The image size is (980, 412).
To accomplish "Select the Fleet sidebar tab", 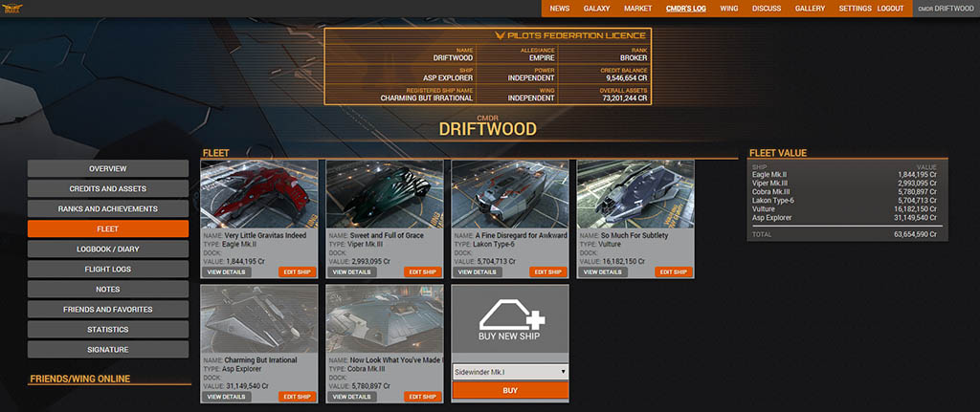I will (x=107, y=229).
